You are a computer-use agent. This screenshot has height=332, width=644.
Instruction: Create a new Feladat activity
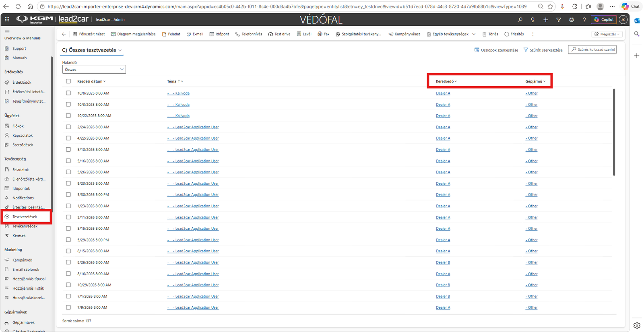171,34
